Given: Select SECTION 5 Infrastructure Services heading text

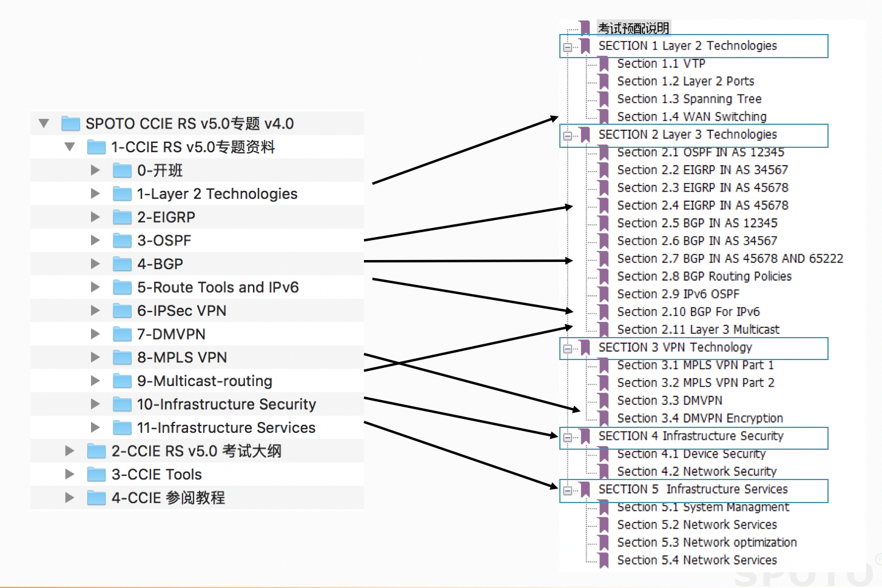Looking at the screenshot, I should [693, 489].
